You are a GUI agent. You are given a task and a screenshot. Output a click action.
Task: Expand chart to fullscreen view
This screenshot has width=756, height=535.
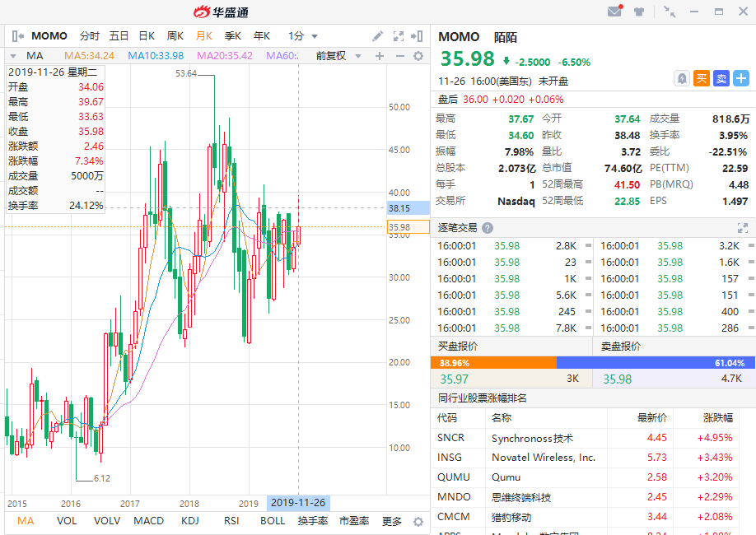pos(399,36)
